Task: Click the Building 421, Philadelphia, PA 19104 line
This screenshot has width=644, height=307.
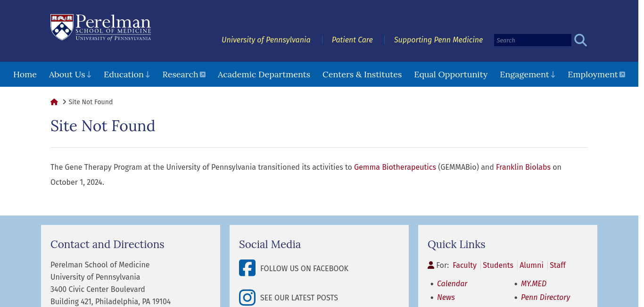Action: (x=111, y=301)
